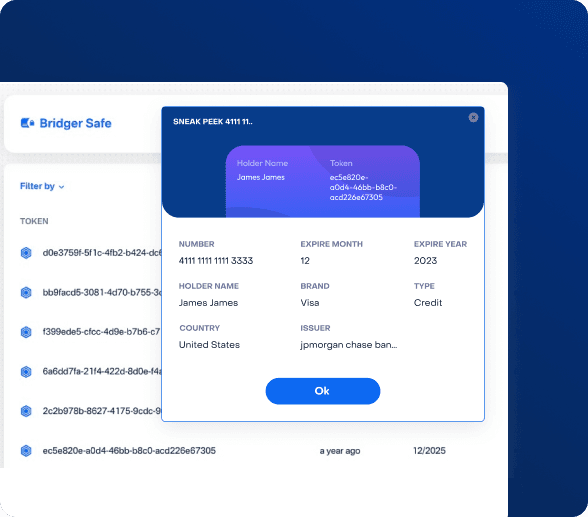Click the truncated jpmorgan chase issuer text

[349, 345]
